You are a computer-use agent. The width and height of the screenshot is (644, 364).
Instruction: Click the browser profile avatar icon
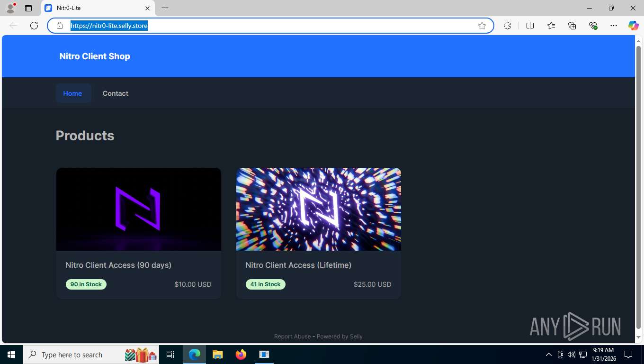tap(10, 8)
